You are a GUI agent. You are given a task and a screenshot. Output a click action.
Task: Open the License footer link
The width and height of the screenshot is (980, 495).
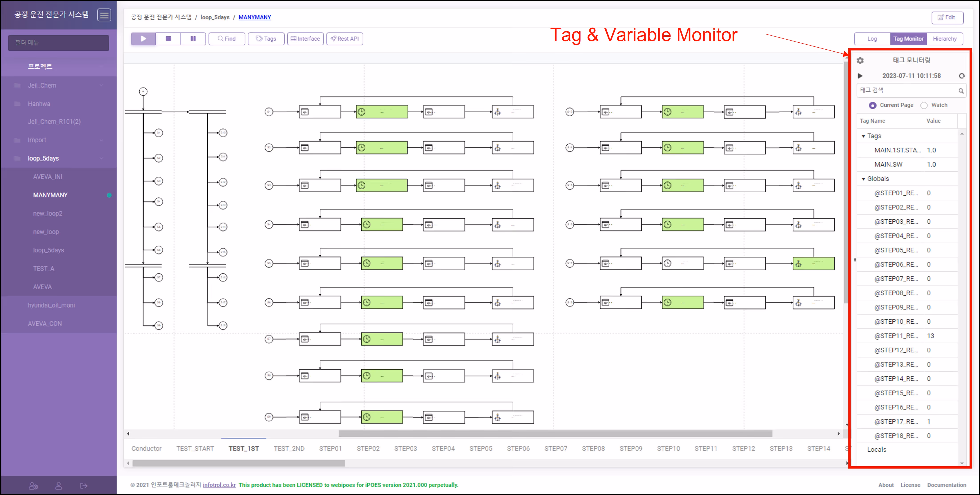[x=910, y=485]
